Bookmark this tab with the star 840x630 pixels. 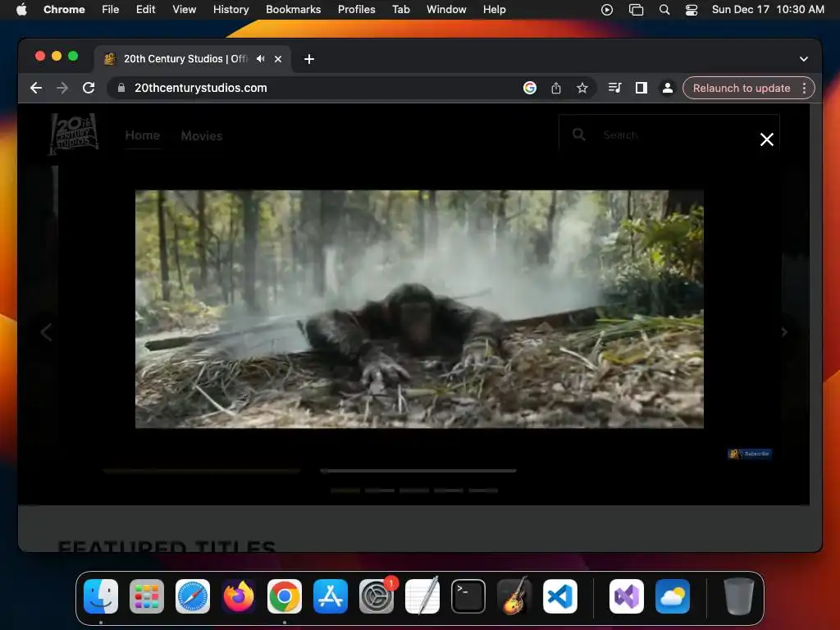[582, 88]
